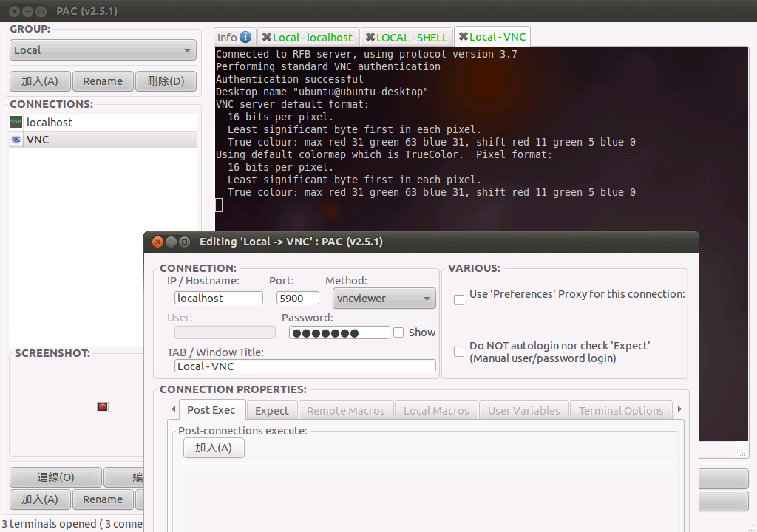Screen dimensions: 757x532
Task: Click the bottom connections 加入(A) button
Action: 40,499
